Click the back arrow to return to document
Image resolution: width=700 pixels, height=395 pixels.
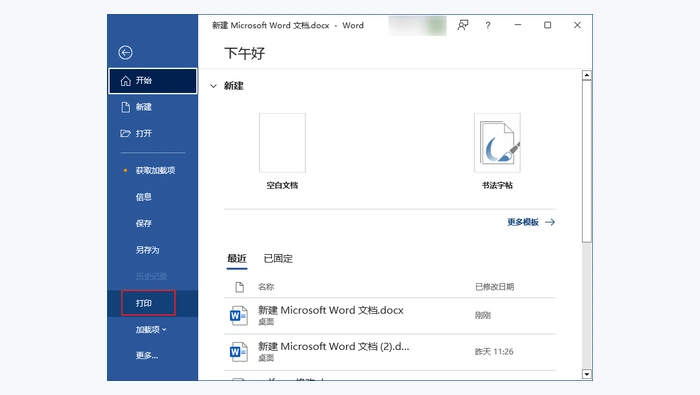click(125, 53)
